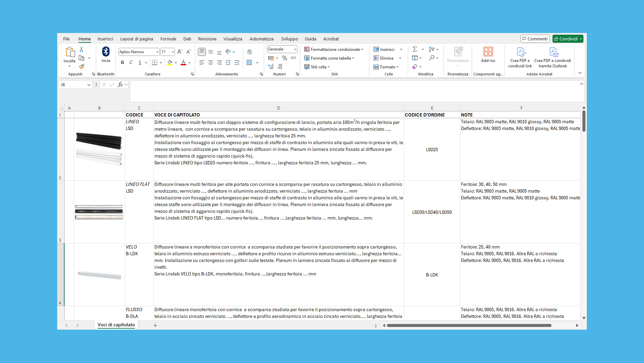Open the Name Box J4 dropdown

point(89,85)
